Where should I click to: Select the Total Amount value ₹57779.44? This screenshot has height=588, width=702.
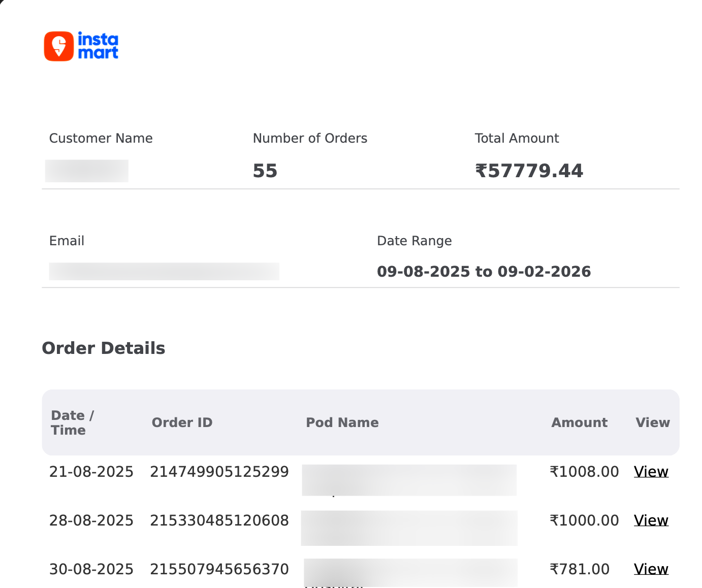click(529, 171)
